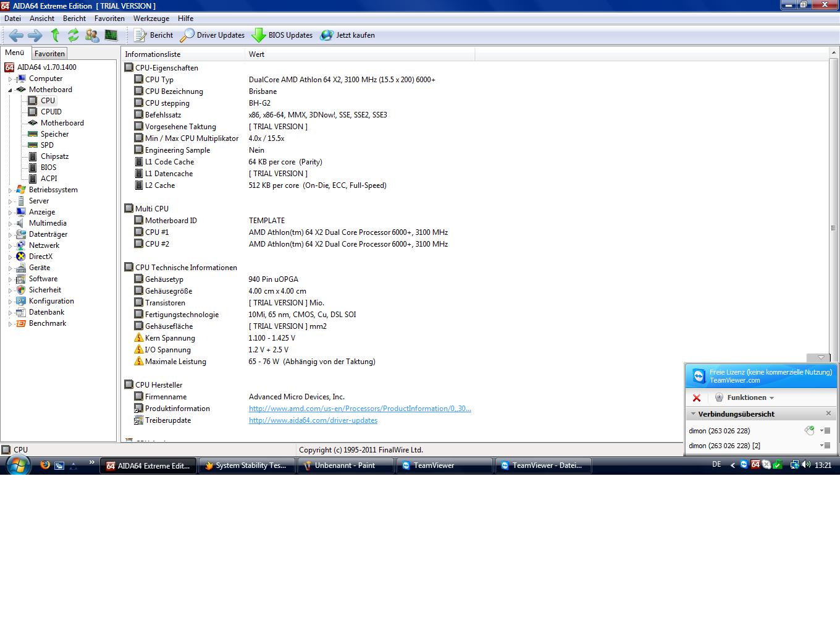This screenshot has width=840, height=620.
Task: Click the CPU-Eigenschaften section header
Action: point(167,68)
